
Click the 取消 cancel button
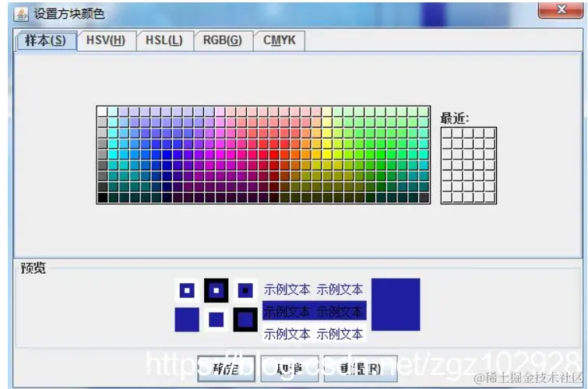[x=290, y=369]
